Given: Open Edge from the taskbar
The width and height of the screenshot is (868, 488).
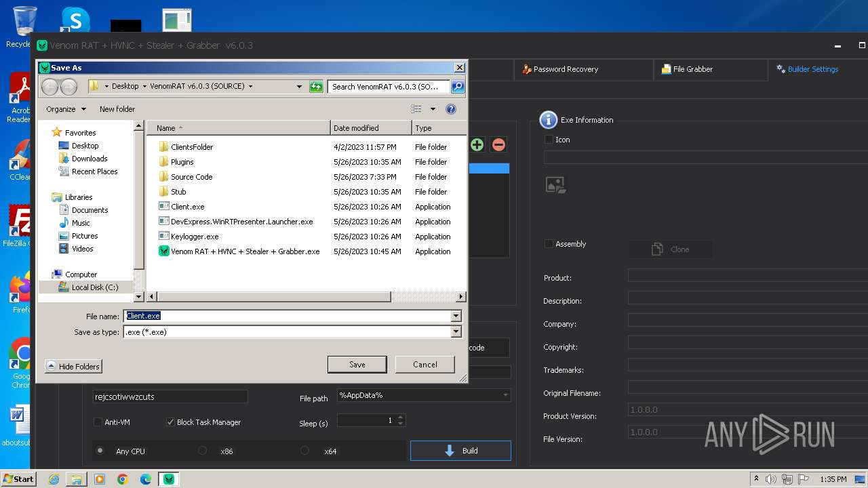Looking at the screenshot, I should pos(146,479).
